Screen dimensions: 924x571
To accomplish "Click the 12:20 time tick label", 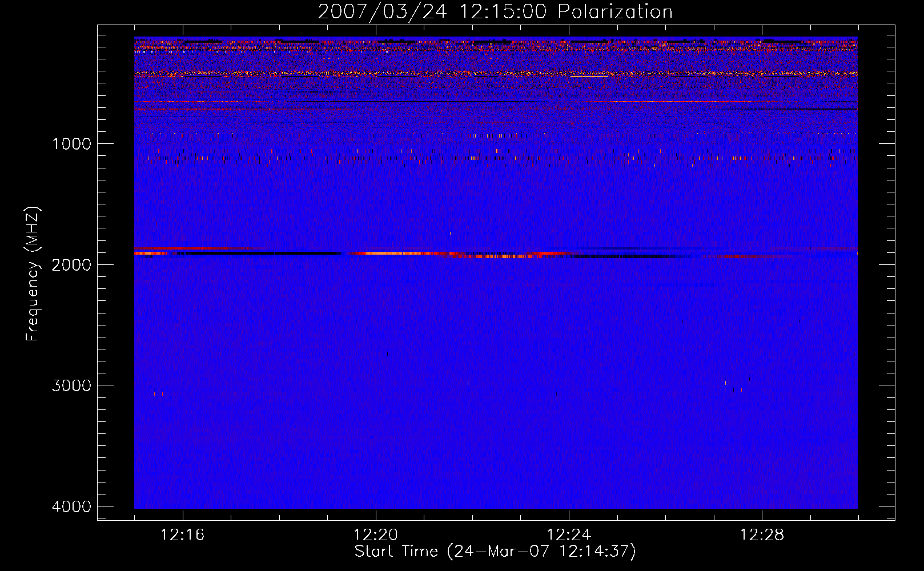I will click(376, 535).
